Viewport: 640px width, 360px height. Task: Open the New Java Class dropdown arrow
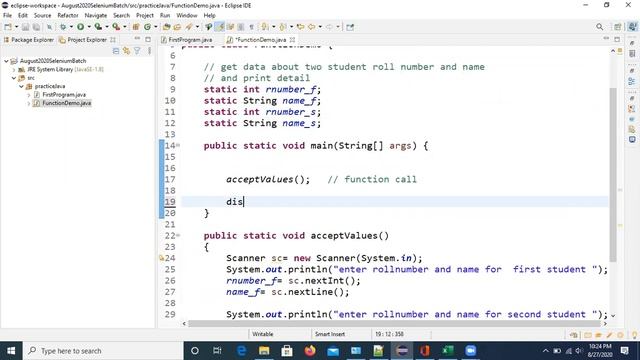[155, 27]
